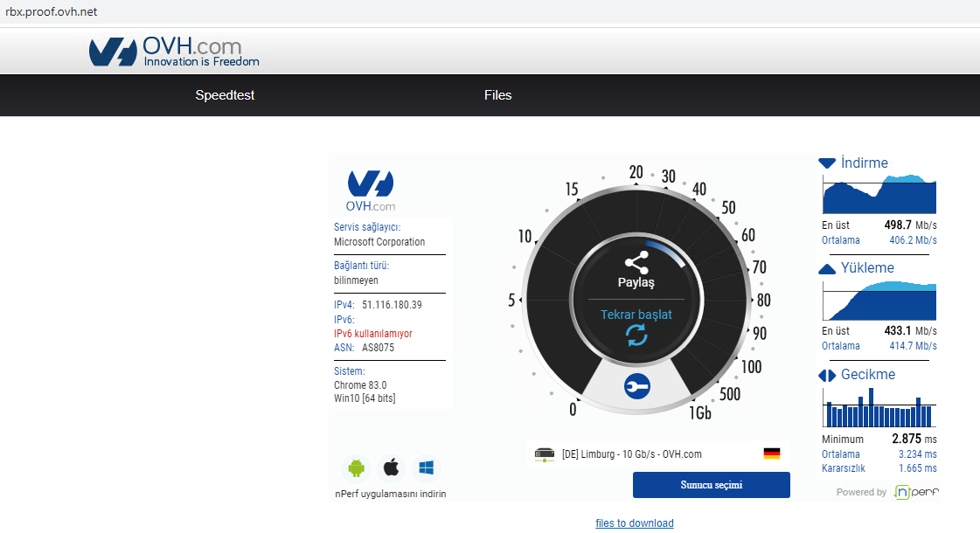The image size is (980, 533).
Task: Click the Sistem label
Action: [350, 371]
